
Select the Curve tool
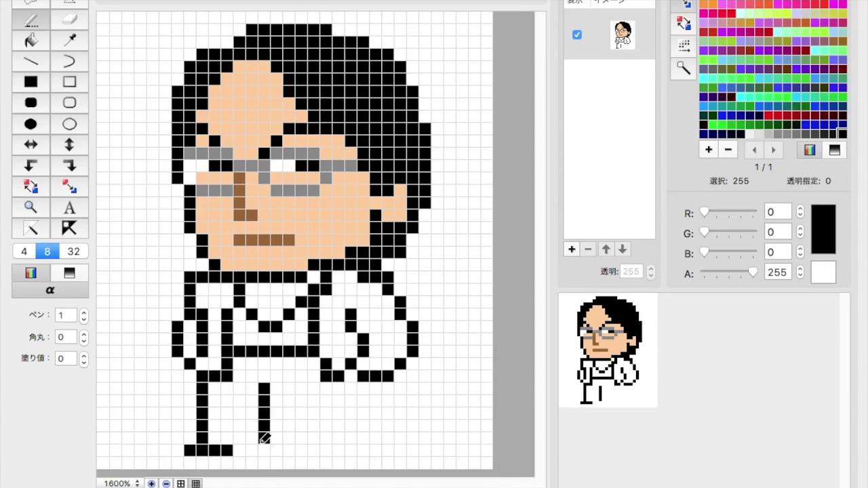coord(69,62)
